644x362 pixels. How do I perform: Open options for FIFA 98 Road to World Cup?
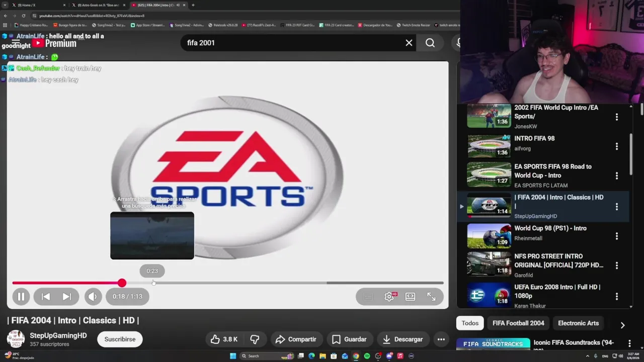pos(616,176)
